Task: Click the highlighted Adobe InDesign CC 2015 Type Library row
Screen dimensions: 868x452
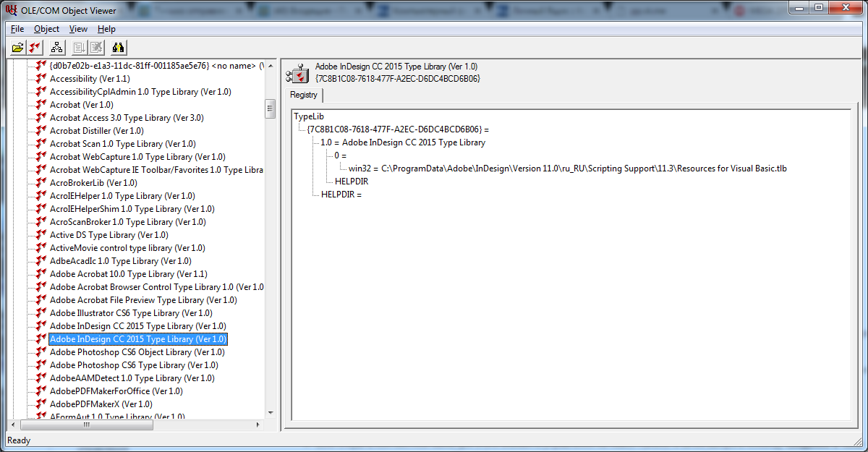Action: coord(138,339)
